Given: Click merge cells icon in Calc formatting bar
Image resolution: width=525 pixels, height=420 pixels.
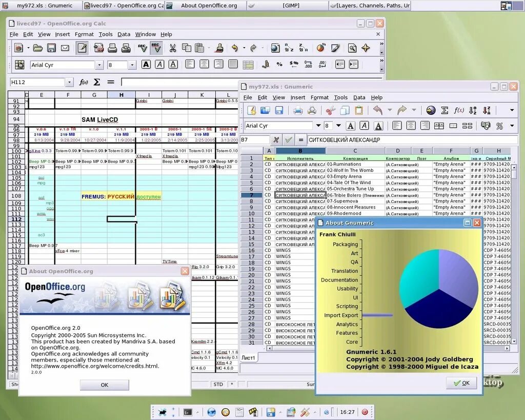Looking at the screenshot, I should 248,65.
